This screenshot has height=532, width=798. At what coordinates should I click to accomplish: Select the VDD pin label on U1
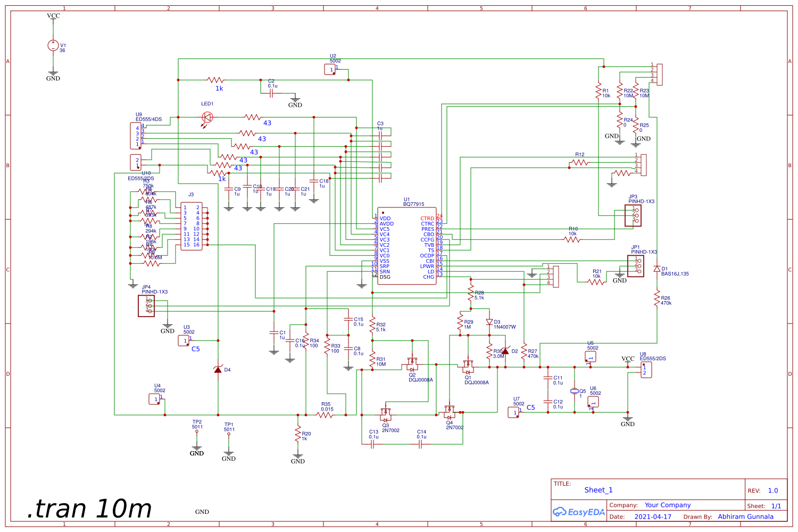(x=385, y=218)
